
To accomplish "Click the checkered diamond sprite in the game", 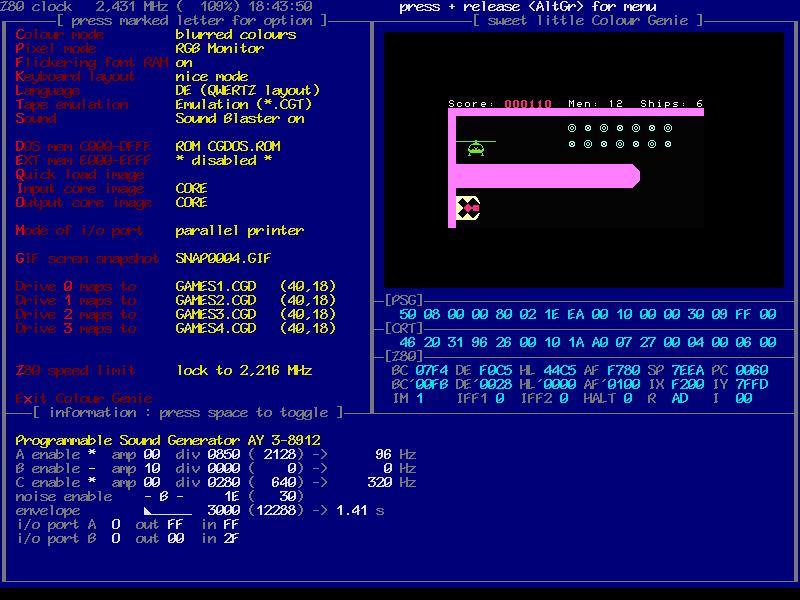I will click(468, 208).
